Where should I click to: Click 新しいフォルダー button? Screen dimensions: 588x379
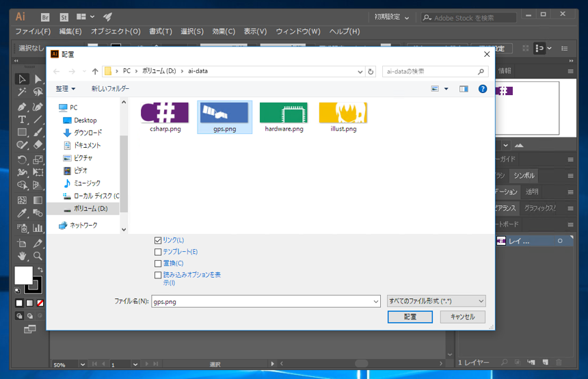coord(110,89)
